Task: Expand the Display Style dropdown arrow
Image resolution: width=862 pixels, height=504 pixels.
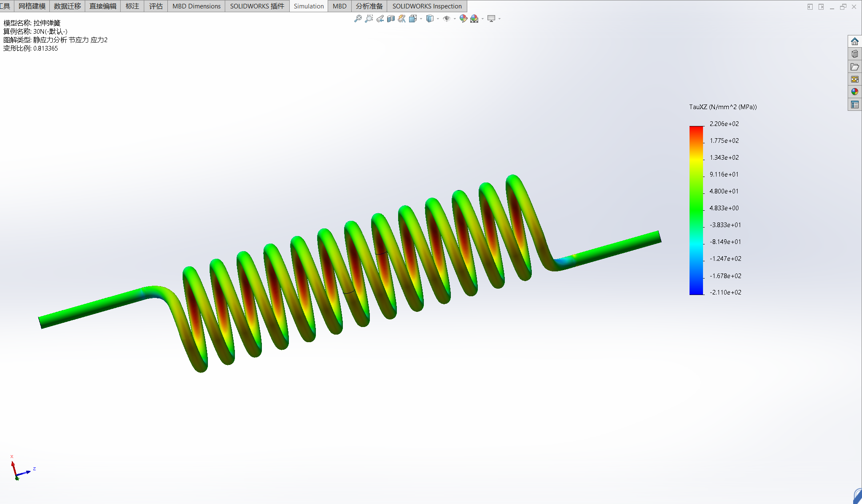Action: coord(438,19)
